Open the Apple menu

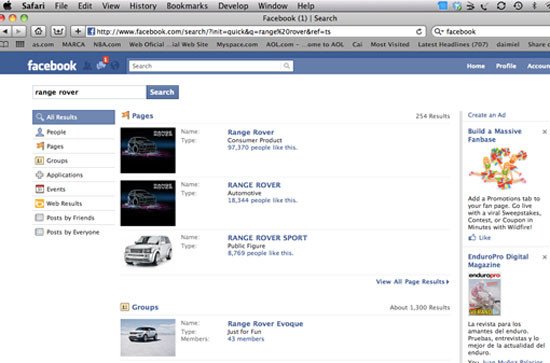tap(7, 6)
